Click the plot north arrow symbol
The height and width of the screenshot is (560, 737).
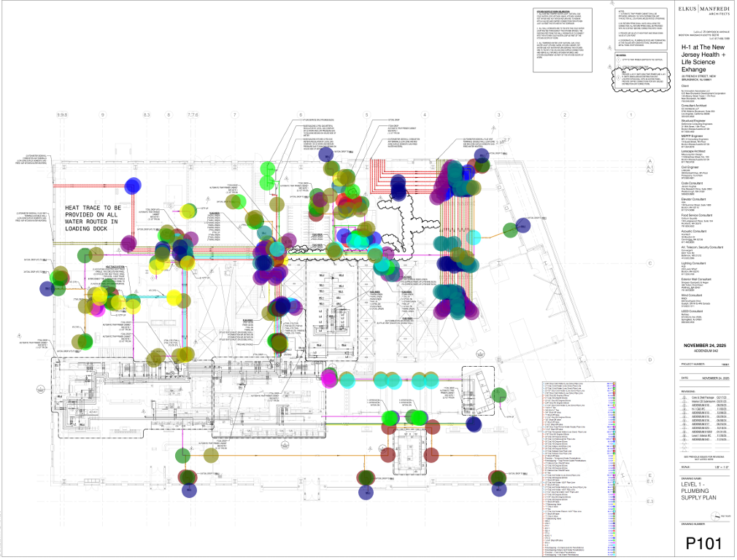(x=714, y=516)
